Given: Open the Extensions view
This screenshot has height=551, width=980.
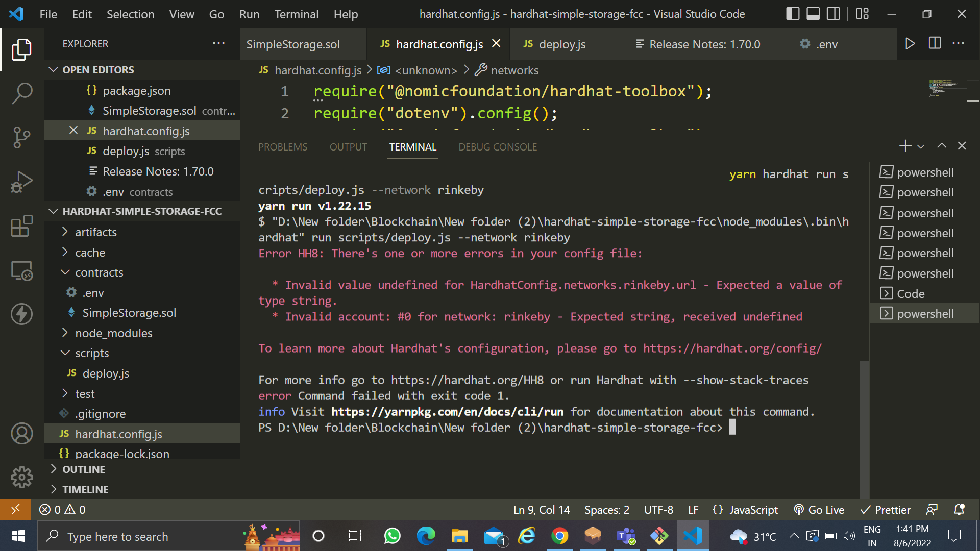Looking at the screenshot, I should coord(21,226).
